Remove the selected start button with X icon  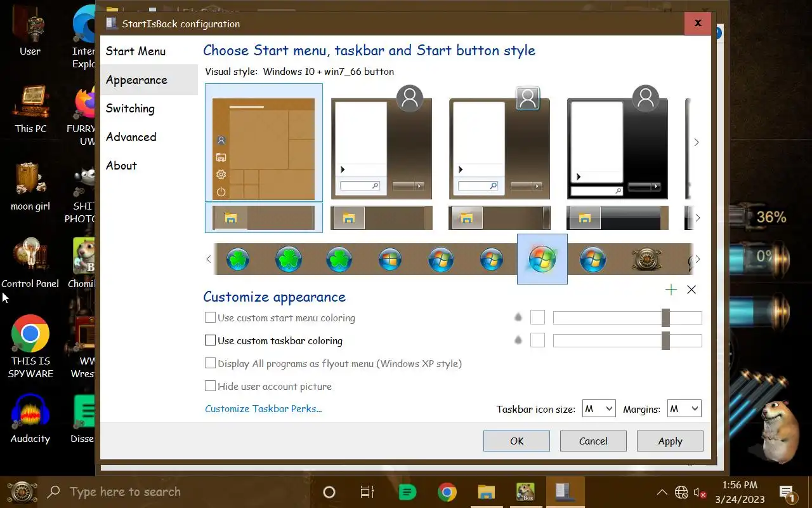point(691,290)
